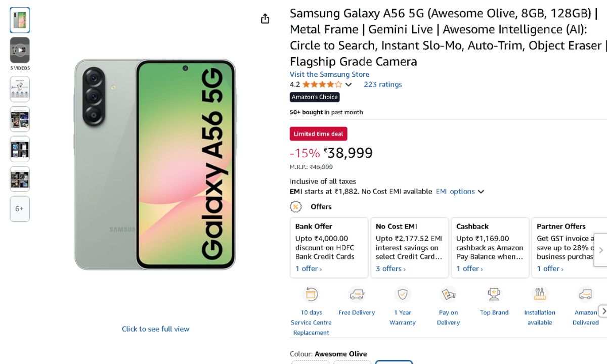Click the Pay on Delivery icon
This screenshot has height=364, width=607.
click(448, 294)
